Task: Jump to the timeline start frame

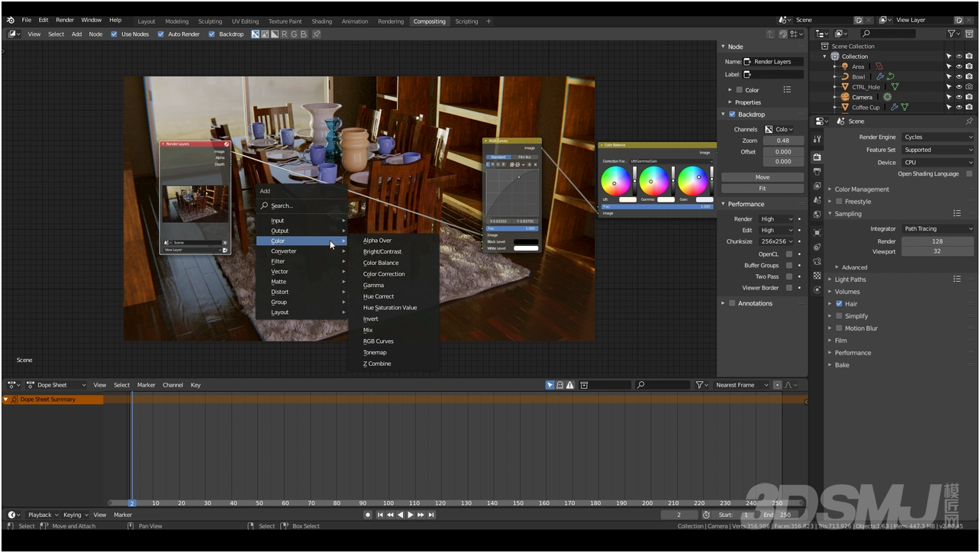Action: click(380, 515)
